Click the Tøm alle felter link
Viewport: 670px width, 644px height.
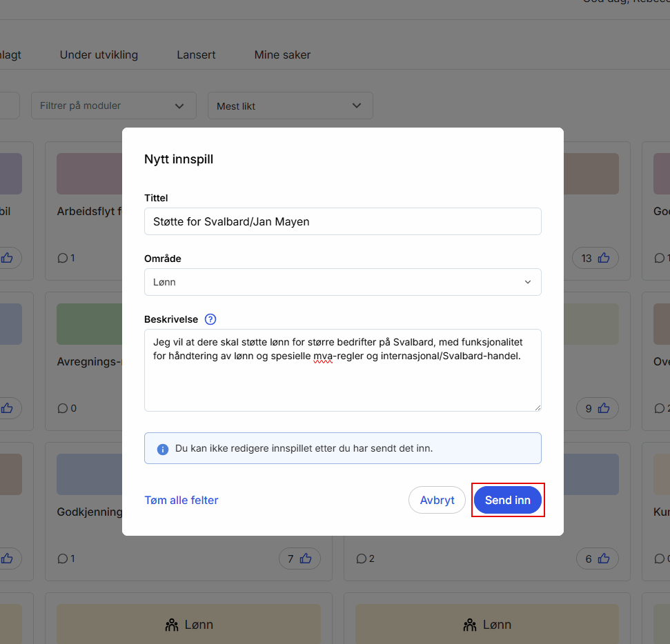(x=181, y=500)
